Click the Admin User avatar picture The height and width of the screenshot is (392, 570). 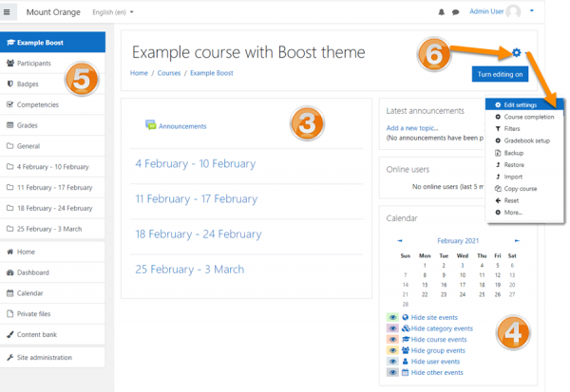coord(513,12)
